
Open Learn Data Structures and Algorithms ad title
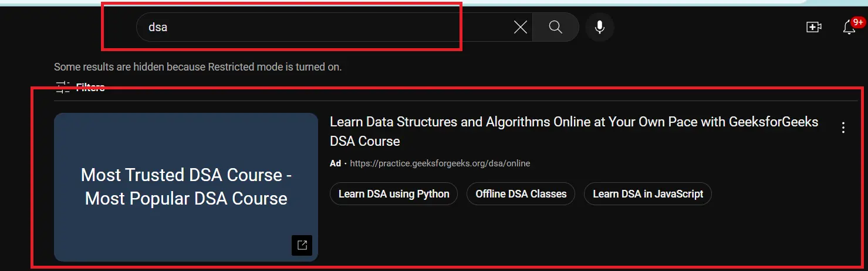tap(574, 132)
